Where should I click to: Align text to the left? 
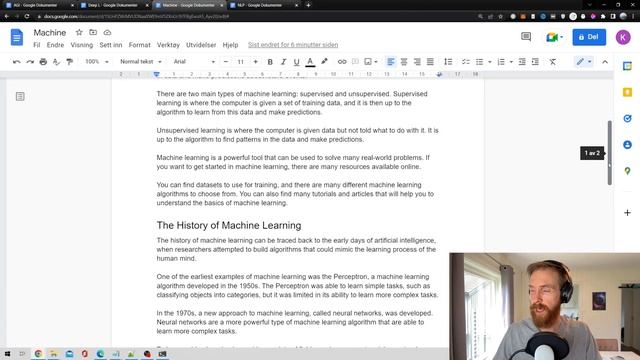tap(391, 62)
